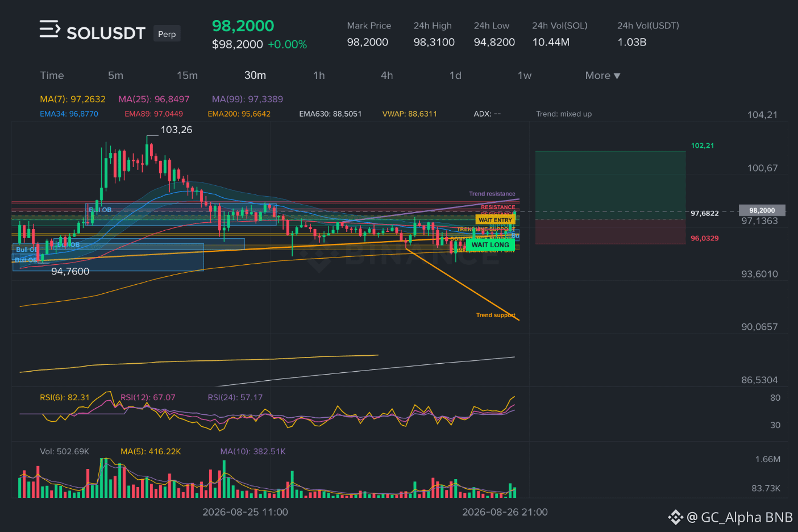Select the 15m timeframe
Screen dimensions: 798x532
pyautogui.click(x=187, y=76)
